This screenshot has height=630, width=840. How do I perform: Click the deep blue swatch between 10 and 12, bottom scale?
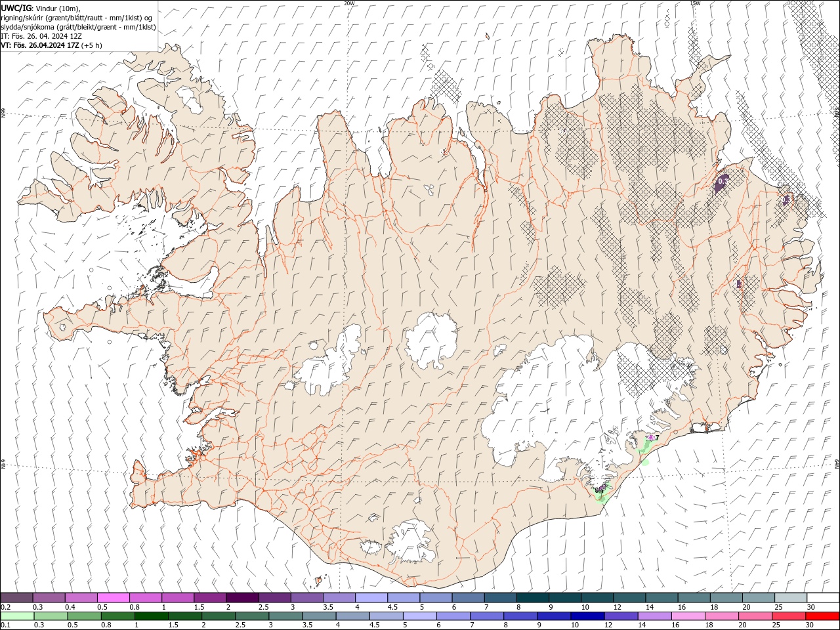[587, 616]
